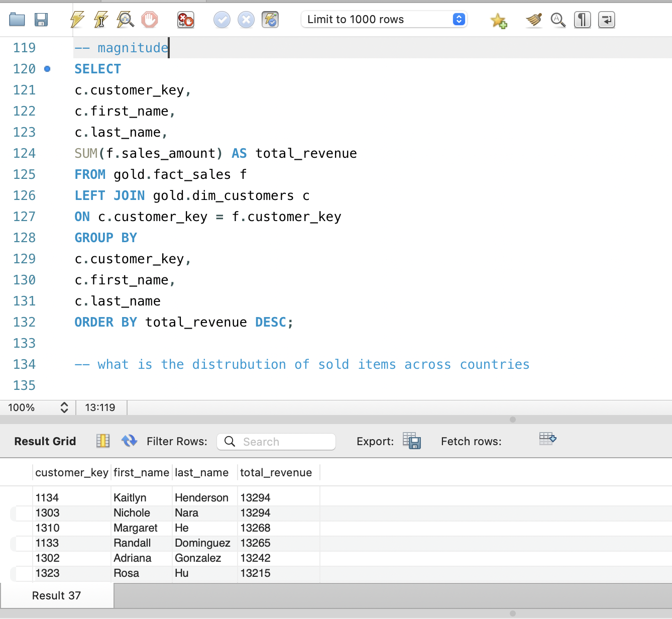This screenshot has height=619, width=672.
Task: Save the script with the floppy disk icon
Action: click(41, 20)
